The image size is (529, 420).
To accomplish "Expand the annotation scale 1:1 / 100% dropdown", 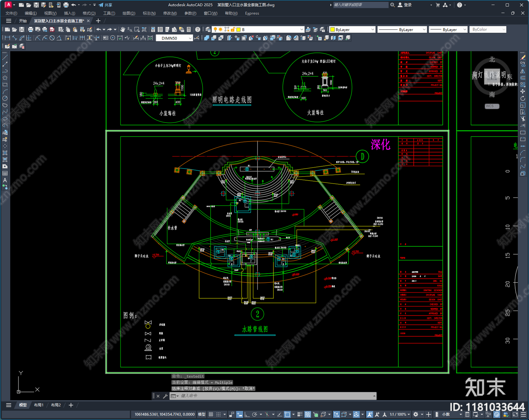I will (x=400, y=414).
